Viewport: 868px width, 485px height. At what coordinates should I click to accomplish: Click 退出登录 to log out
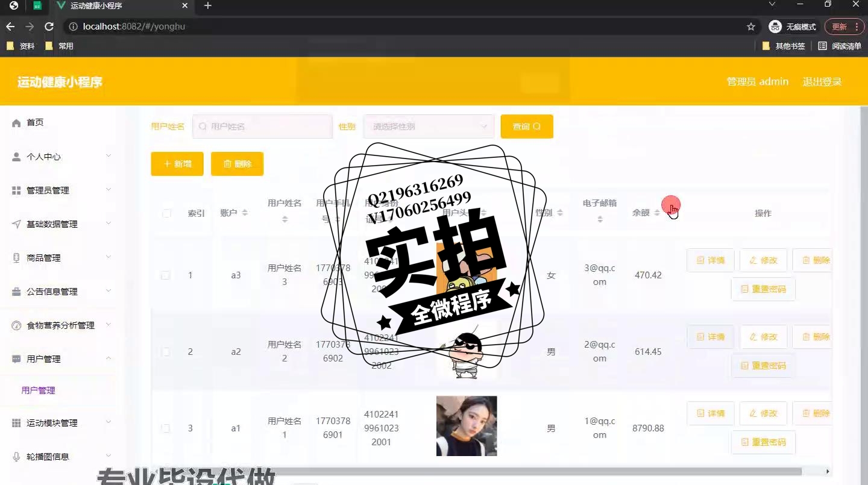(x=822, y=81)
